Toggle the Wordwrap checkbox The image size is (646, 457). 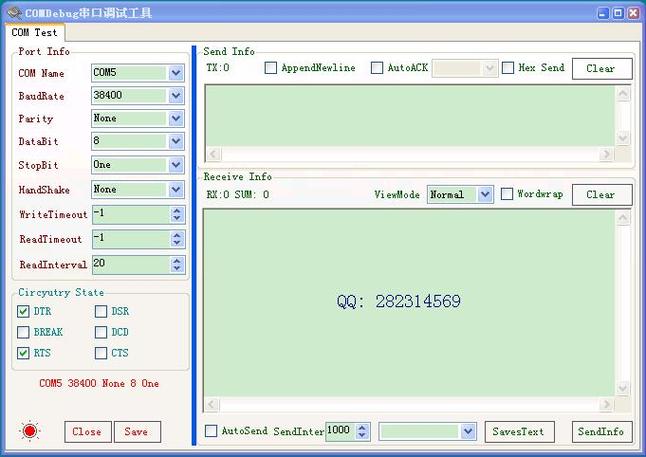507,194
